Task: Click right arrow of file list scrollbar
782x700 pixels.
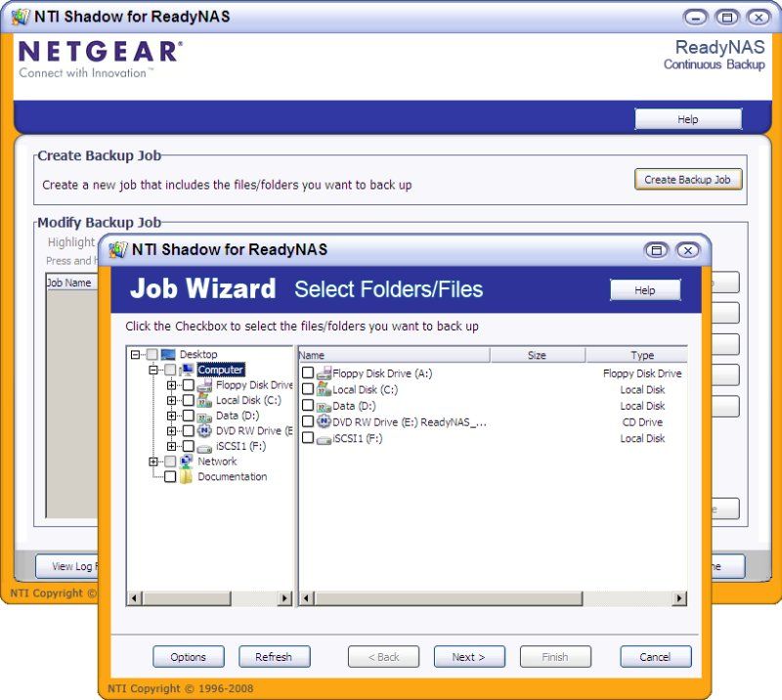Action: (x=679, y=597)
